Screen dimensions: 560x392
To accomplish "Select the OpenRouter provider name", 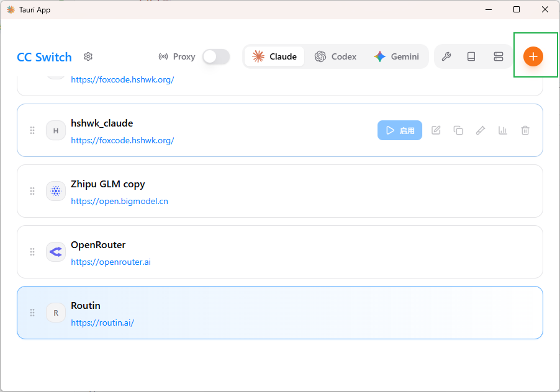I will [x=98, y=244].
